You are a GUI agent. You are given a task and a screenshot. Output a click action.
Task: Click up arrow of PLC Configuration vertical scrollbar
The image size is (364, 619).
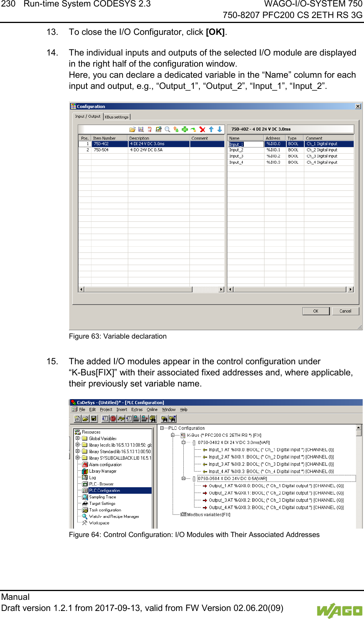tap(359, 427)
